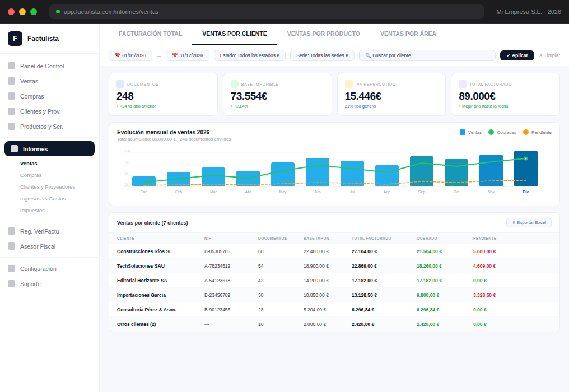Sort by Total Facturado column header

pyautogui.click(x=371, y=239)
